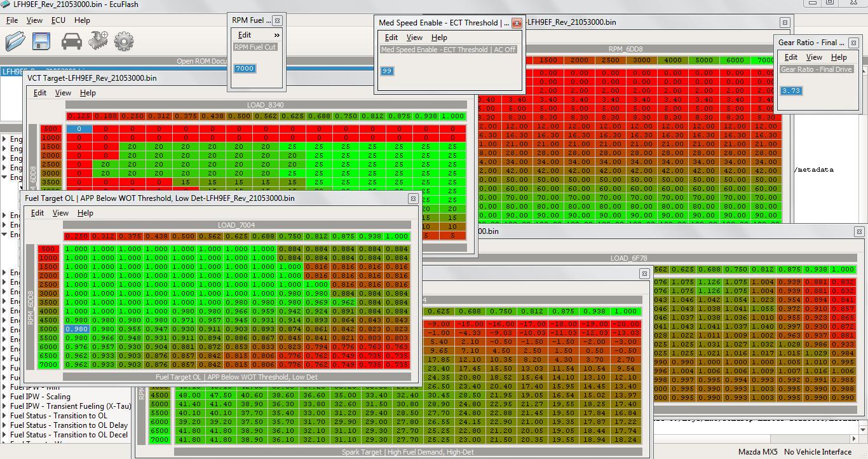Open Edit menu in Fuel Target OL window
868x459 pixels.
tap(37, 213)
